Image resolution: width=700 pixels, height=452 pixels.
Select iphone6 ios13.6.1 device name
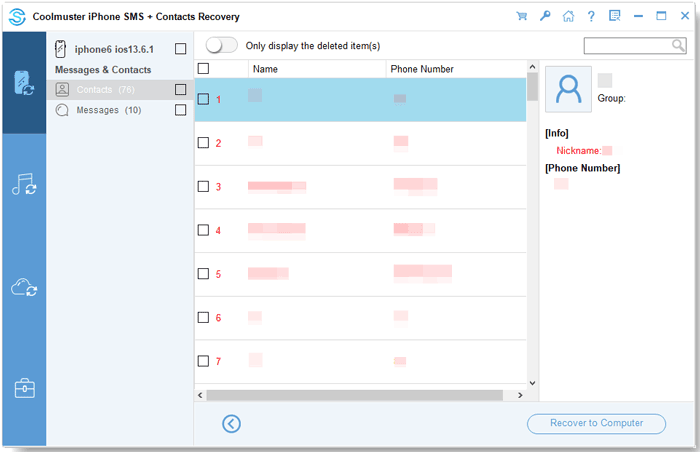click(x=114, y=49)
